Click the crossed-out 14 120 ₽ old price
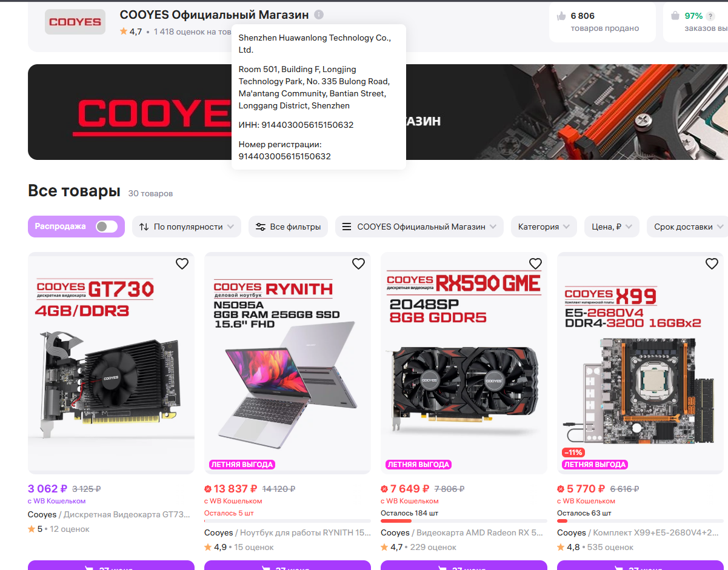728x570 pixels. [279, 489]
